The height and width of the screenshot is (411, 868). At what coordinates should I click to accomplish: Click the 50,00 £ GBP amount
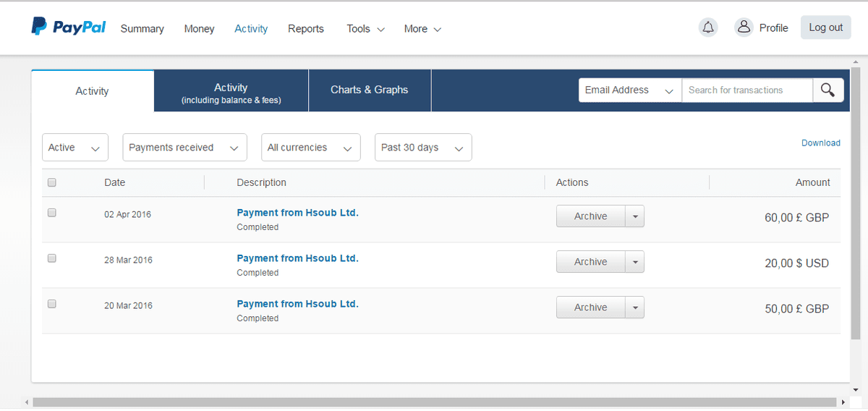point(796,309)
